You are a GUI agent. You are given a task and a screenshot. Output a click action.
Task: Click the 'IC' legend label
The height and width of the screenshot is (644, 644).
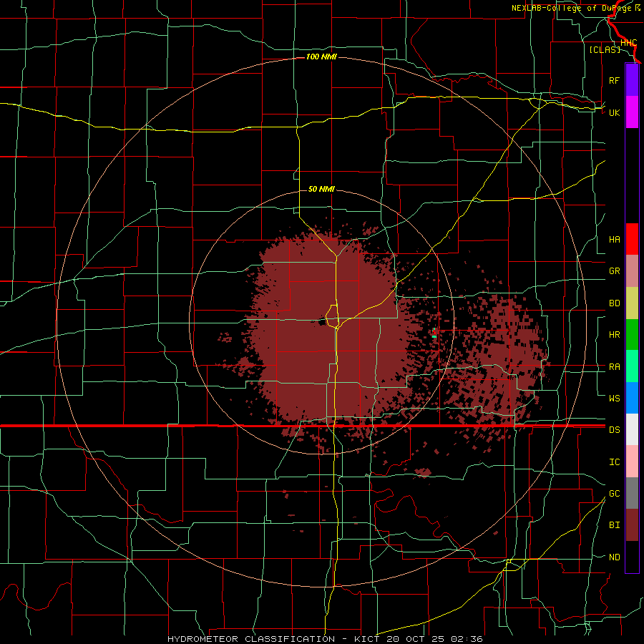pos(614,462)
